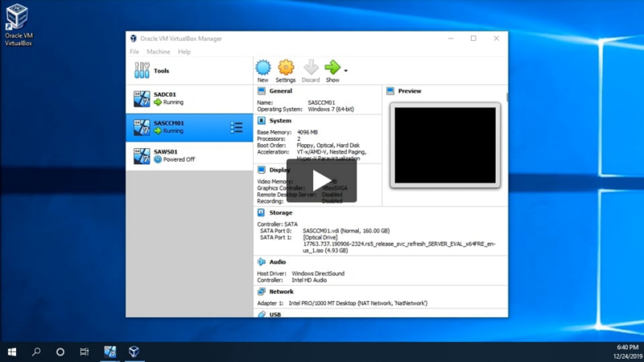The width and height of the screenshot is (644, 362).
Task: Open Task View from the taskbar
Action: point(84,352)
